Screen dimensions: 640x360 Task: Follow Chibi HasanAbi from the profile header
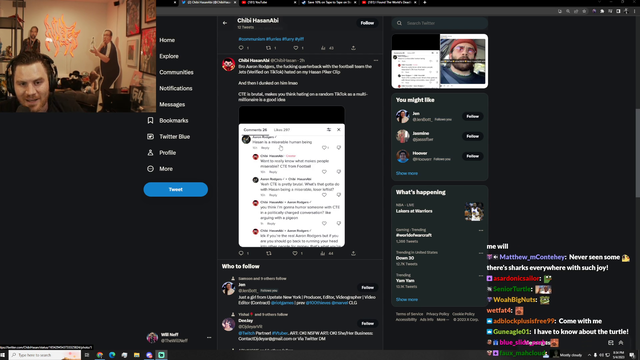367,23
